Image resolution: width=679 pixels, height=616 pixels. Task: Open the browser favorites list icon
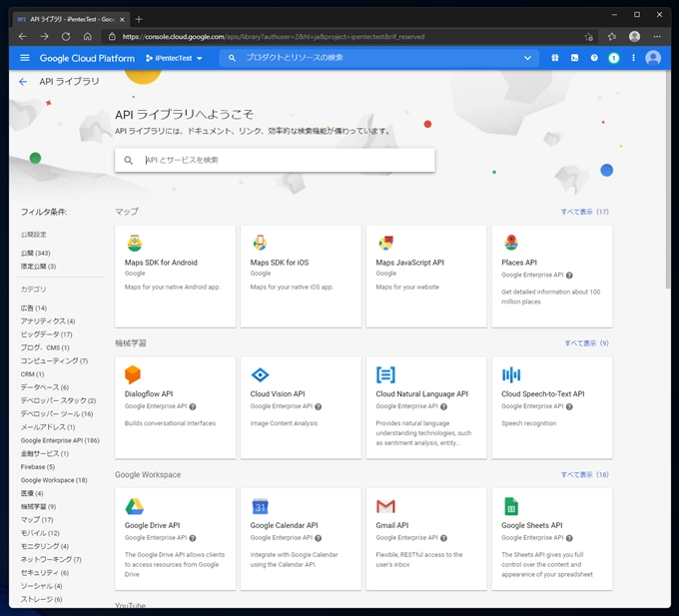tap(611, 37)
